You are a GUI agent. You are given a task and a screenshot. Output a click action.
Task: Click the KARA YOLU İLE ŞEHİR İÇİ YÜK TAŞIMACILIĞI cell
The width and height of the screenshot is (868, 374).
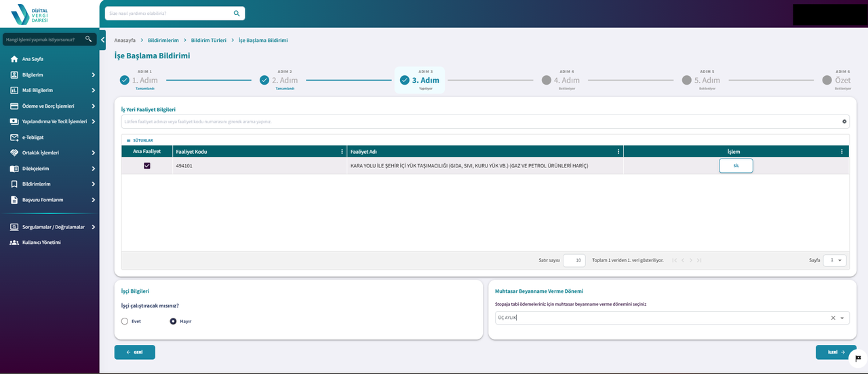click(x=485, y=166)
